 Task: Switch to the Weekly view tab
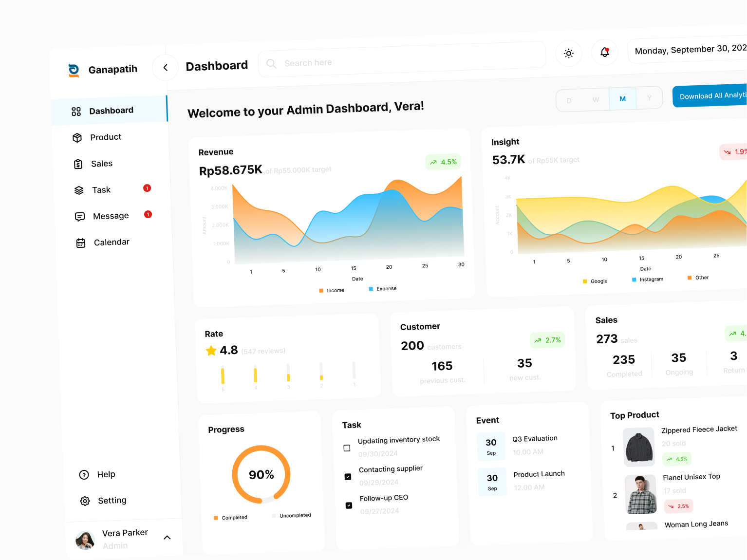coord(596,99)
